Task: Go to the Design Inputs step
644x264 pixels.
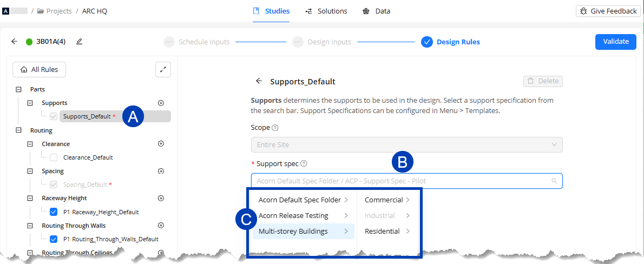Action: (x=322, y=42)
